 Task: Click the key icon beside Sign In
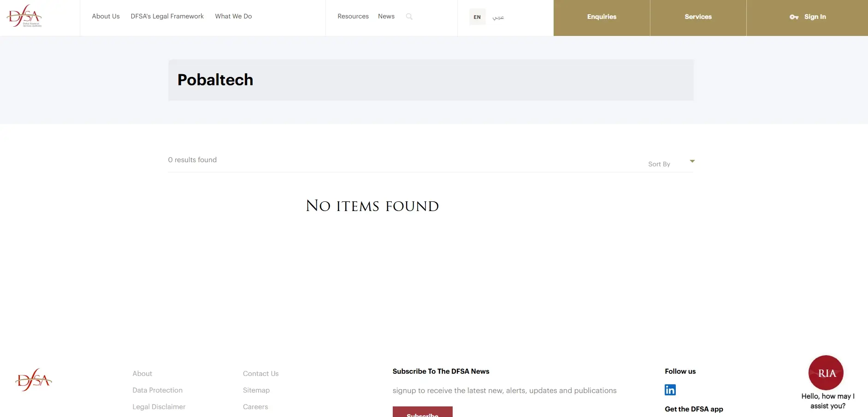tap(794, 17)
